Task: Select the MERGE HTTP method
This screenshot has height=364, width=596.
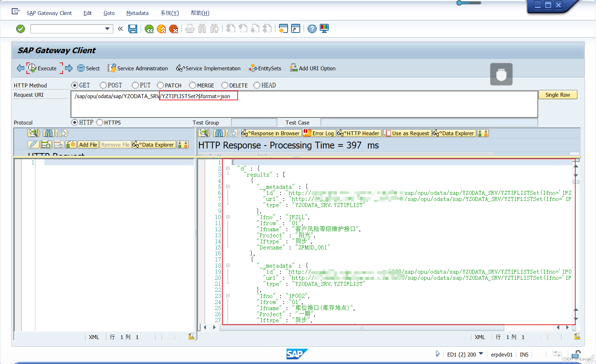Action: tap(193, 85)
